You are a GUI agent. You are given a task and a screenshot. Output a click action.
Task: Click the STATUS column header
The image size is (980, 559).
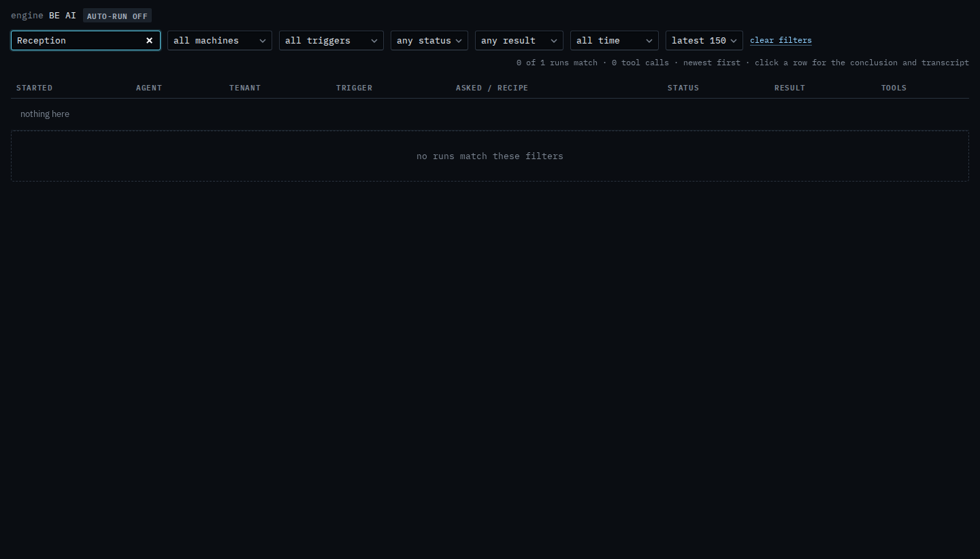[x=683, y=88]
